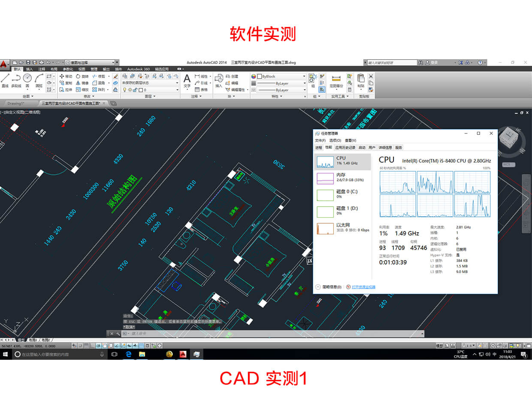
Task: Click the Leader (引线) tool
Action: (201, 83)
